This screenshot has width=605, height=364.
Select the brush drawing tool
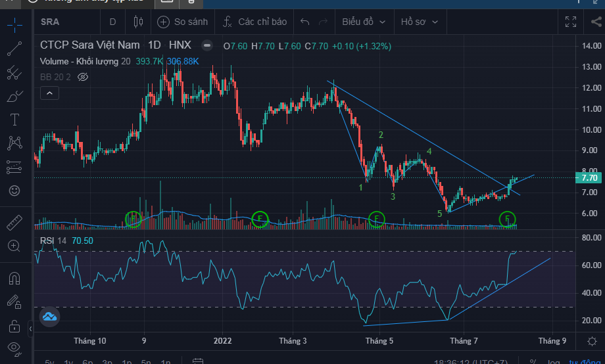pyautogui.click(x=14, y=97)
